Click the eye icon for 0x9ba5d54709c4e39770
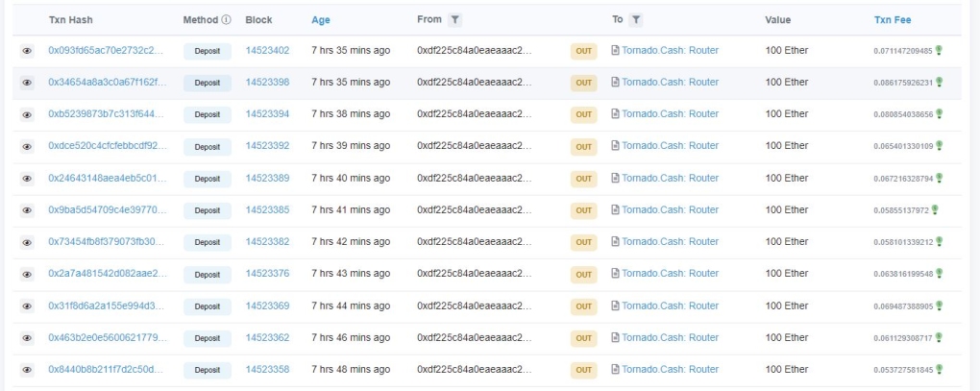 pyautogui.click(x=27, y=210)
